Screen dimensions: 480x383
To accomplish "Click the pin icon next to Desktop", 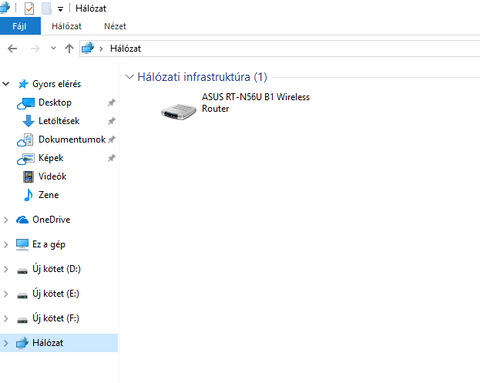I will 111,103.
